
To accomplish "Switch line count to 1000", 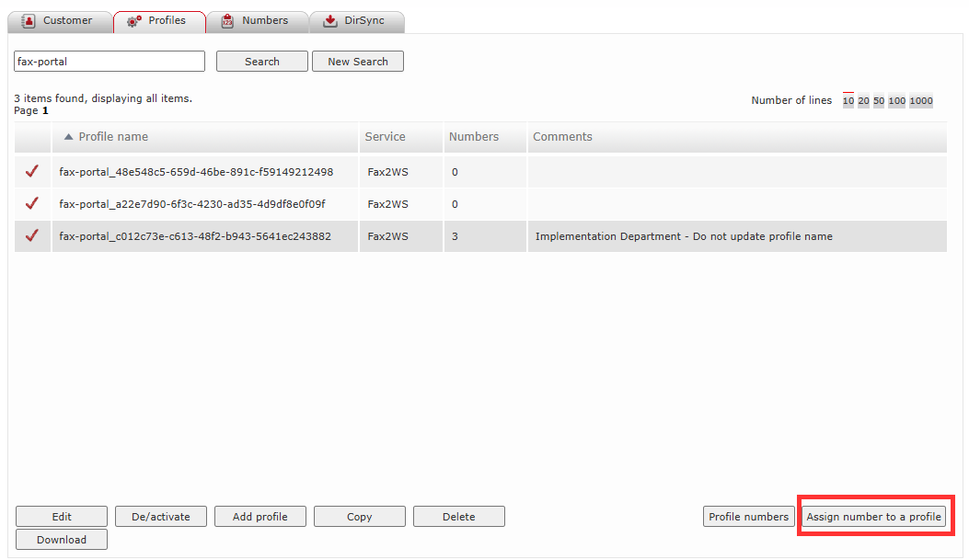I will 920,100.
